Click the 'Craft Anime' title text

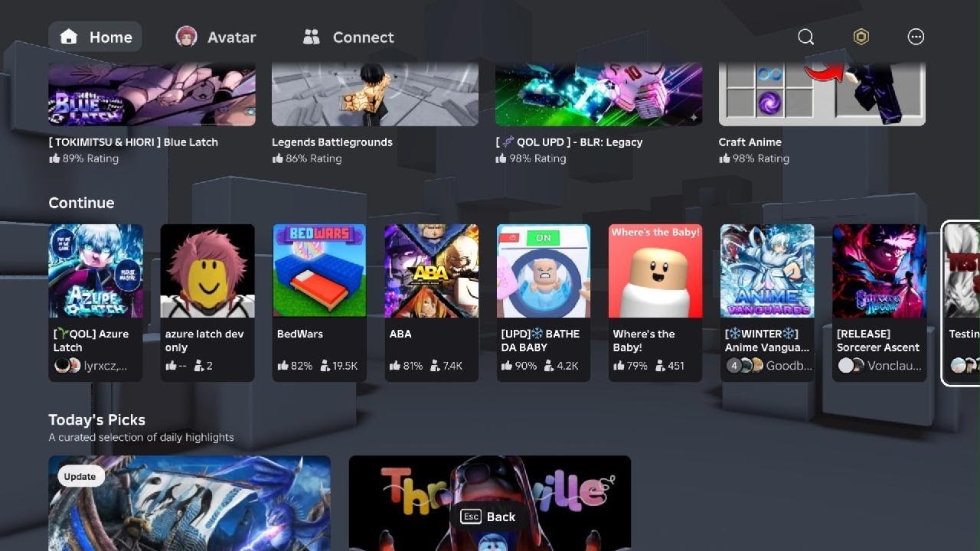pos(750,142)
